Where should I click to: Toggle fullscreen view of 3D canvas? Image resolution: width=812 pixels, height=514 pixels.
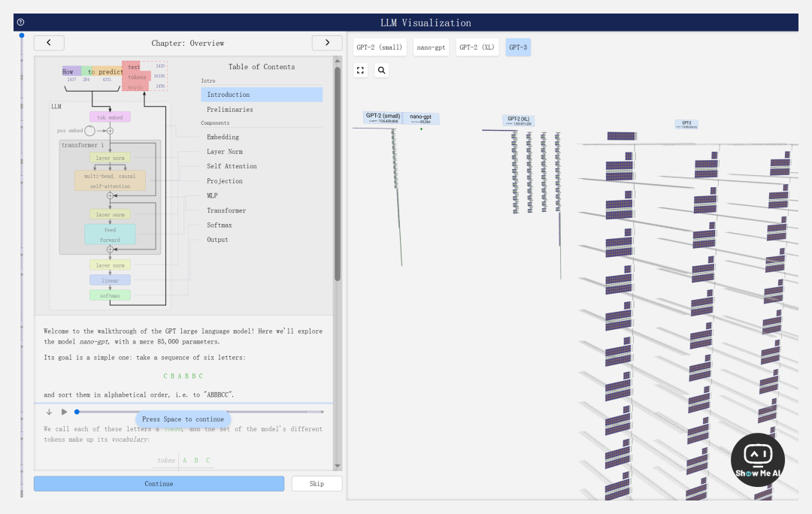point(360,71)
